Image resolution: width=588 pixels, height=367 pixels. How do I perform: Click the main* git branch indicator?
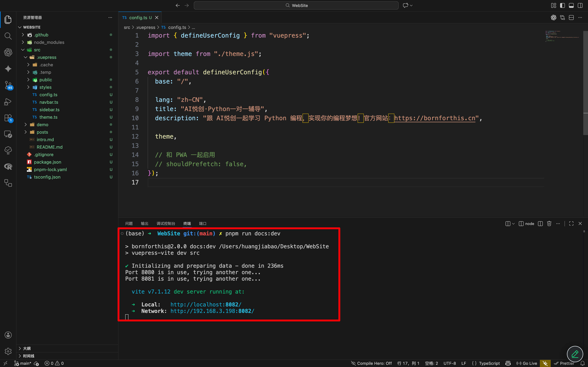(x=23, y=363)
